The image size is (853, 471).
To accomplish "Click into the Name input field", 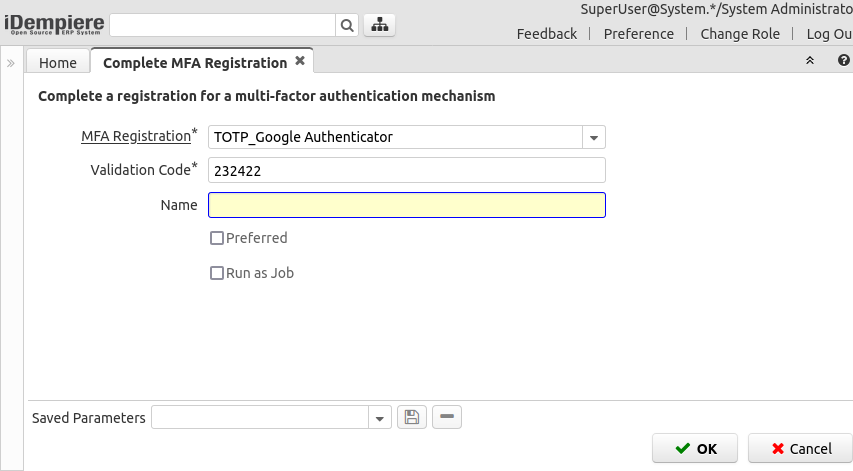I will pyautogui.click(x=406, y=205).
